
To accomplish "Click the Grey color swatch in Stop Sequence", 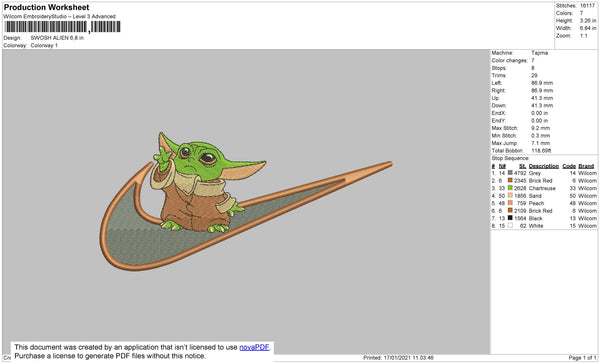I will pos(510,173).
